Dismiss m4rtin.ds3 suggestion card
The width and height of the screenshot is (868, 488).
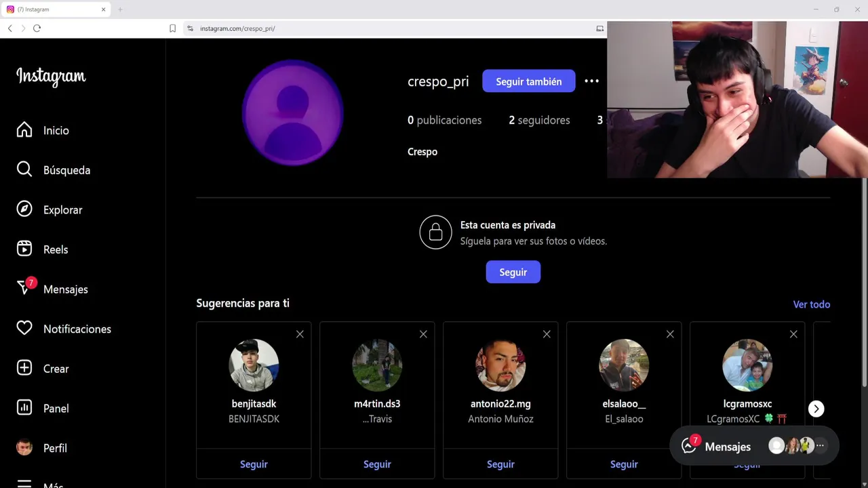coord(423,334)
